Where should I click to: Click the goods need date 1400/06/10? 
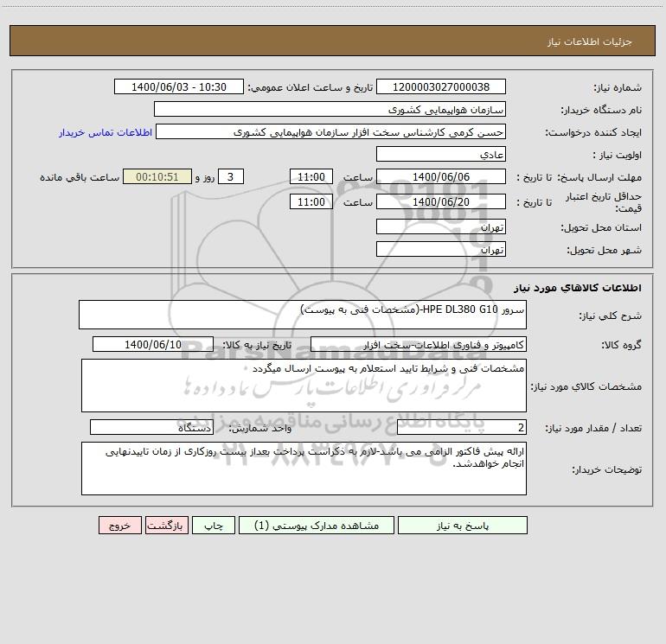pyautogui.click(x=153, y=344)
